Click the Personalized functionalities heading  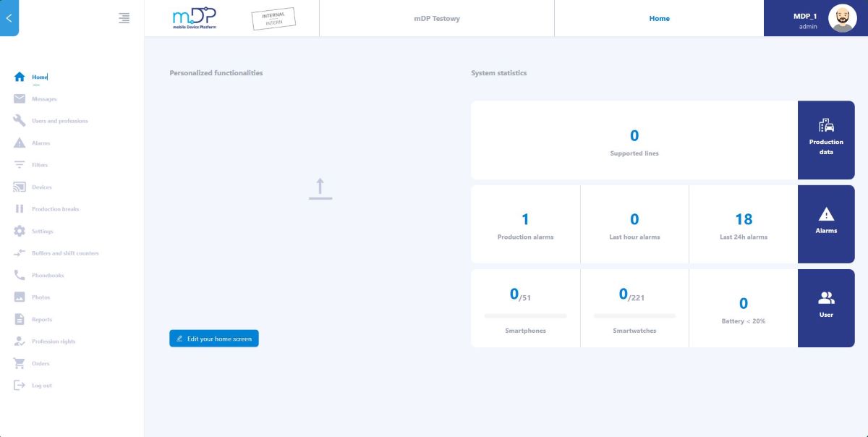coord(216,73)
